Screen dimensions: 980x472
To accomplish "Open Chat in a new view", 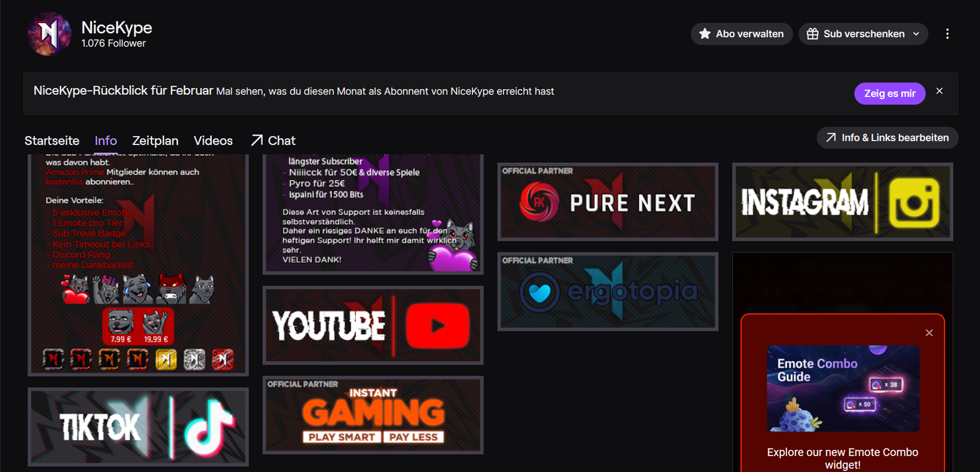I will pyautogui.click(x=273, y=140).
